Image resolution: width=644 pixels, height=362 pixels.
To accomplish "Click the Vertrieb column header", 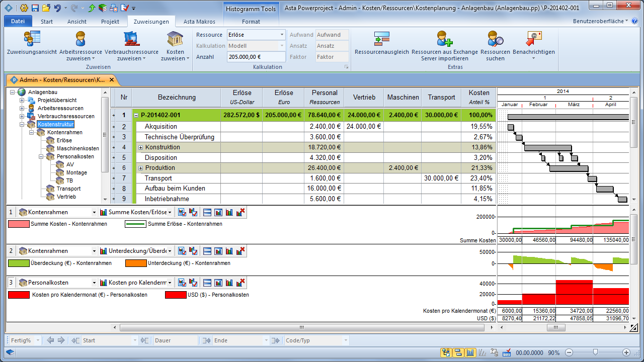I will pyautogui.click(x=364, y=97).
